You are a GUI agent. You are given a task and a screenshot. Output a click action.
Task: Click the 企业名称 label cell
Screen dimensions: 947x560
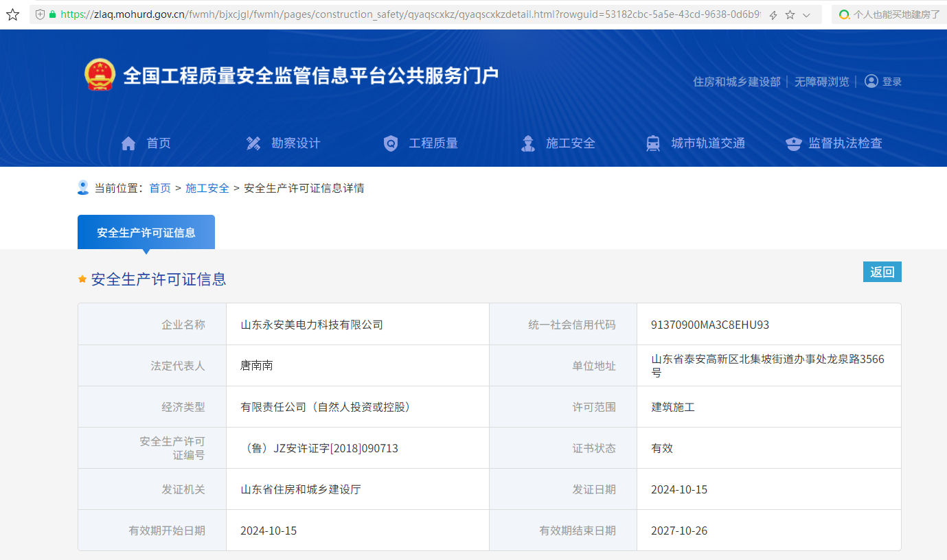click(152, 325)
